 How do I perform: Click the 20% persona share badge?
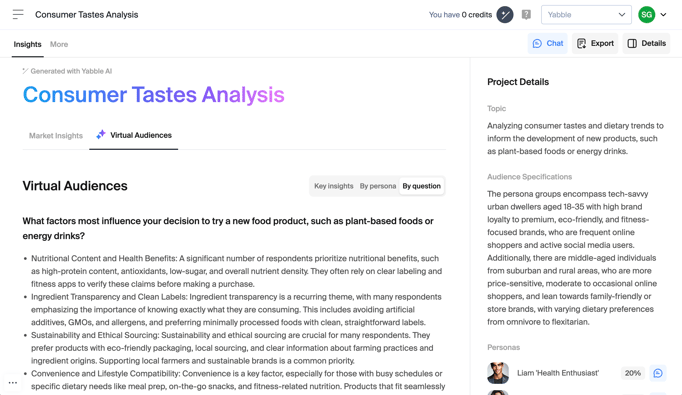(x=632, y=373)
